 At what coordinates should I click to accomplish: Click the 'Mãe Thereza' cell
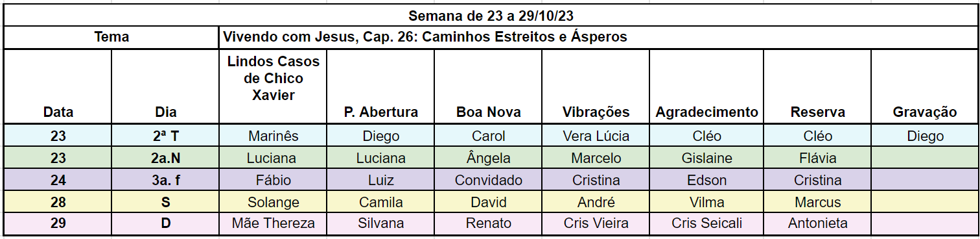pos(274,223)
